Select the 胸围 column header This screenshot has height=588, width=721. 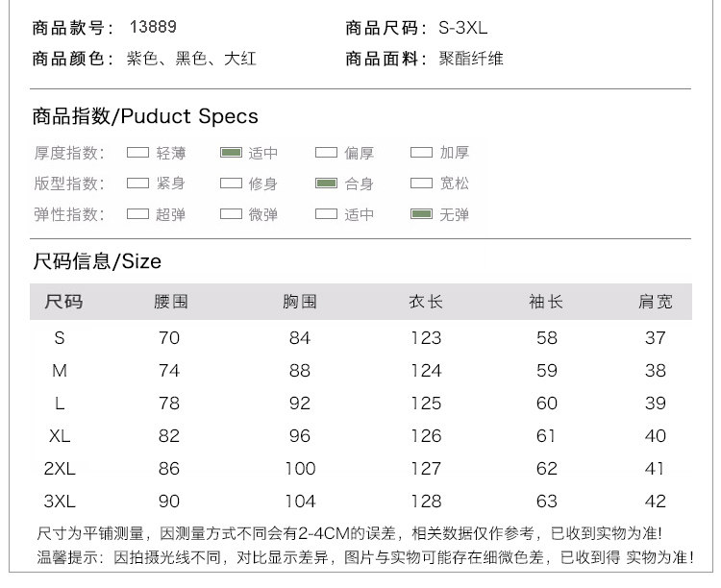pyautogui.click(x=299, y=303)
